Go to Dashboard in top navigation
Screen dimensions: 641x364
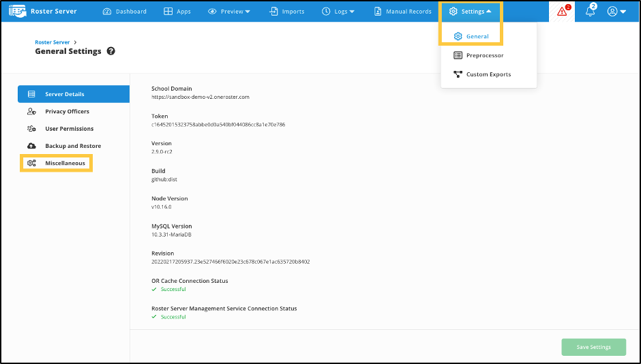click(124, 12)
